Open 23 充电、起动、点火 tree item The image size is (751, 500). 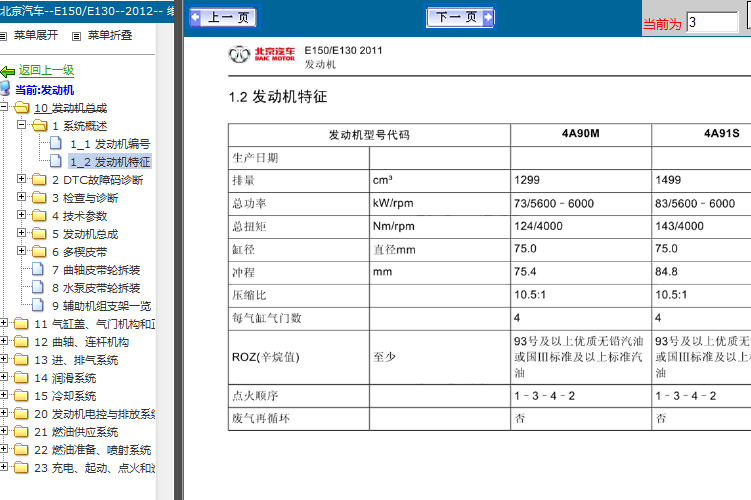(95, 468)
